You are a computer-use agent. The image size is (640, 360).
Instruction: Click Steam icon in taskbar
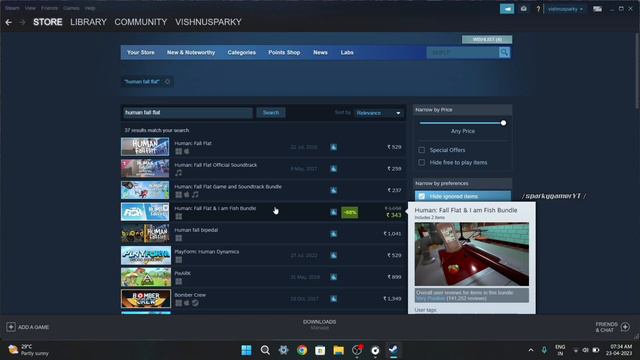click(393, 350)
